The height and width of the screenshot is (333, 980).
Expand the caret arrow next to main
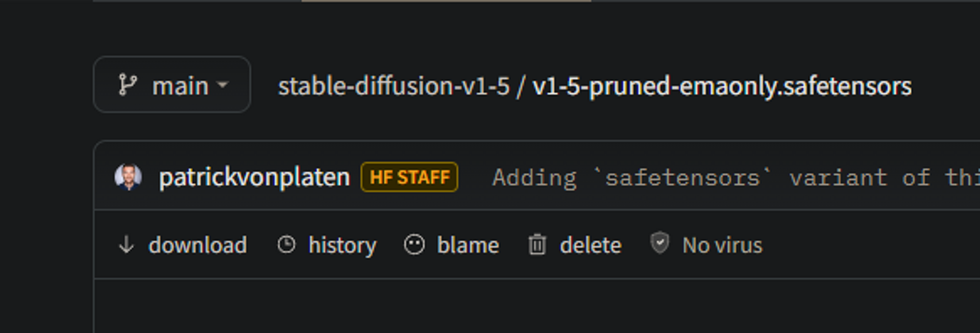223,85
